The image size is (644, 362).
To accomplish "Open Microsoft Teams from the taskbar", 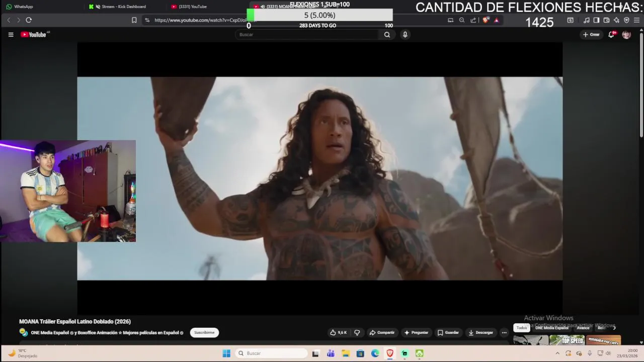I will (x=331, y=353).
